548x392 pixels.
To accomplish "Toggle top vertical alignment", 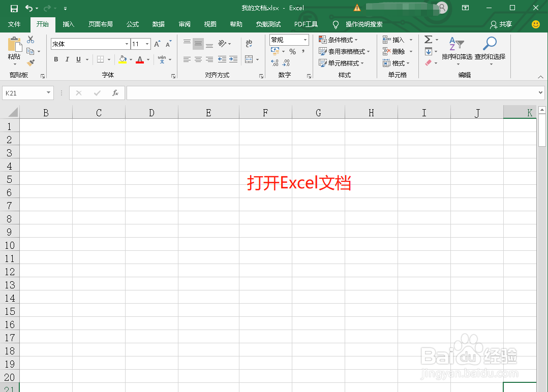I will pyautogui.click(x=187, y=44).
